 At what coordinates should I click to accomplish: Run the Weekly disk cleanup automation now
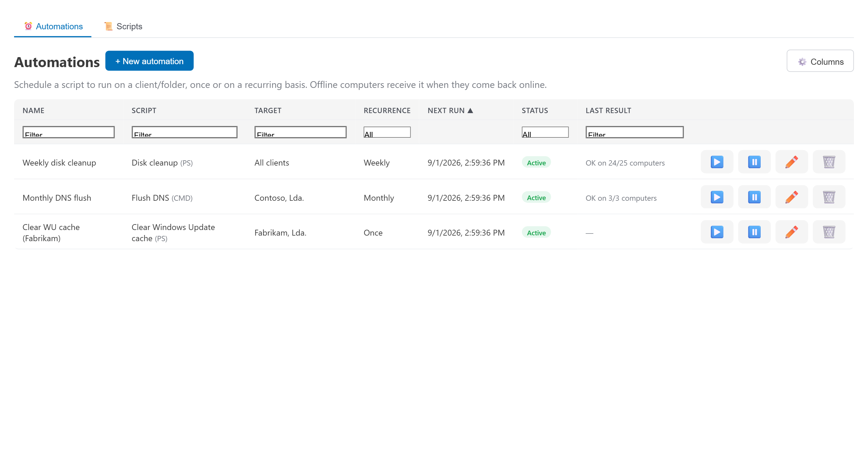pyautogui.click(x=717, y=162)
